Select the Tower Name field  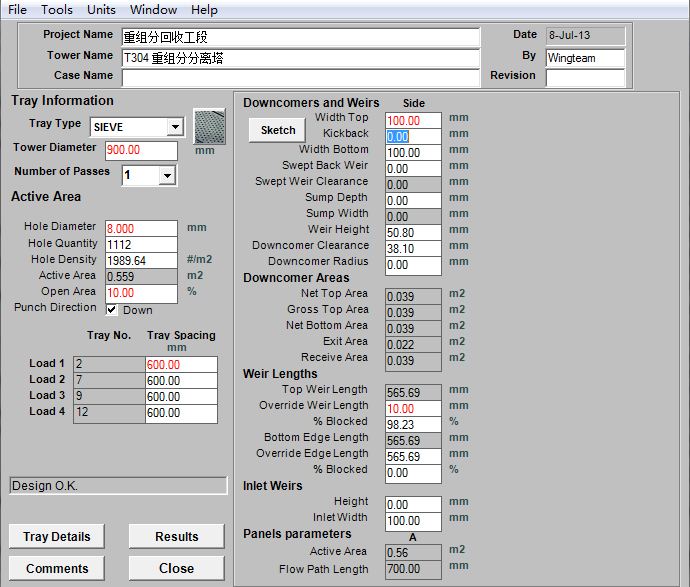[301, 58]
